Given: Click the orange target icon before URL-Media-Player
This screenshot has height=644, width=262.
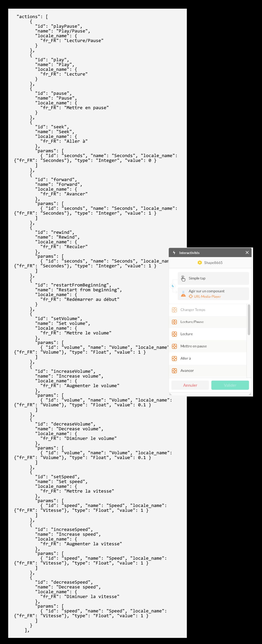Looking at the screenshot, I should coord(191,297).
